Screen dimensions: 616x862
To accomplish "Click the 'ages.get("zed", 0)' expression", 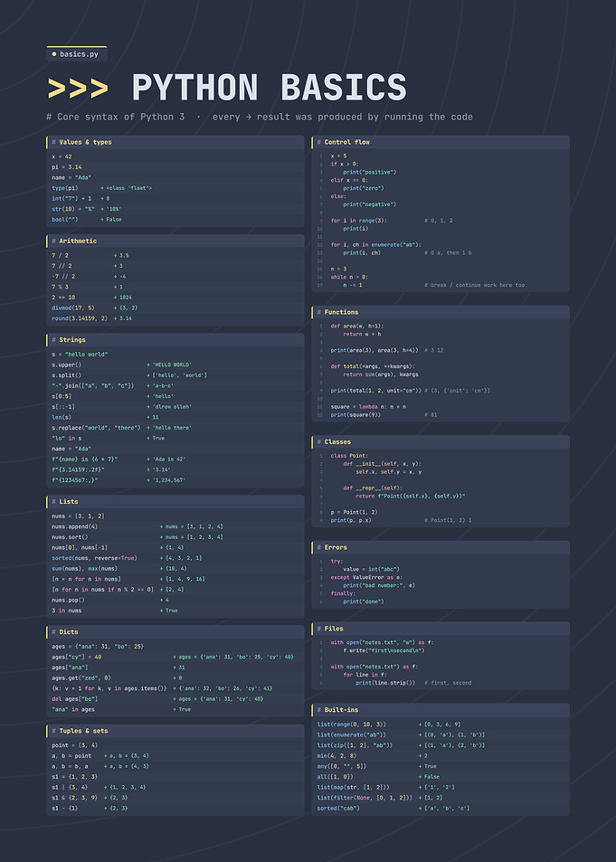I will pos(81,677).
